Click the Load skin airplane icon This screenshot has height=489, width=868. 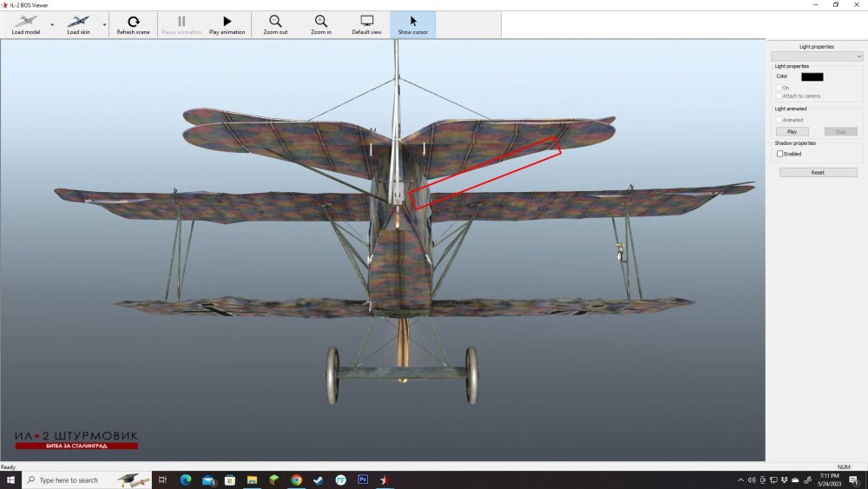(79, 21)
